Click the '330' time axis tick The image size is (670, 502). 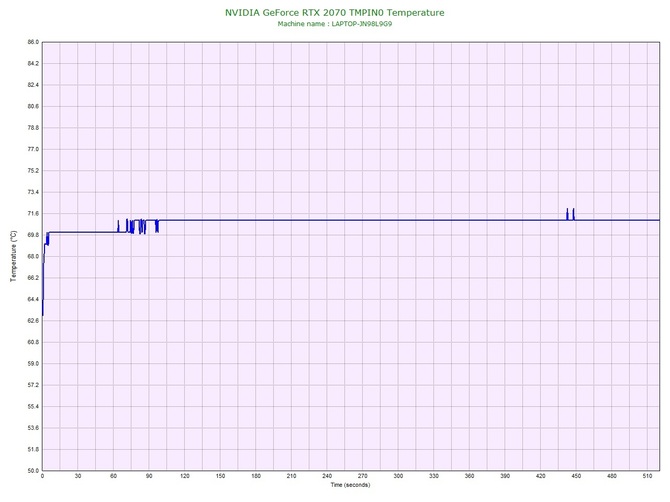(434, 476)
